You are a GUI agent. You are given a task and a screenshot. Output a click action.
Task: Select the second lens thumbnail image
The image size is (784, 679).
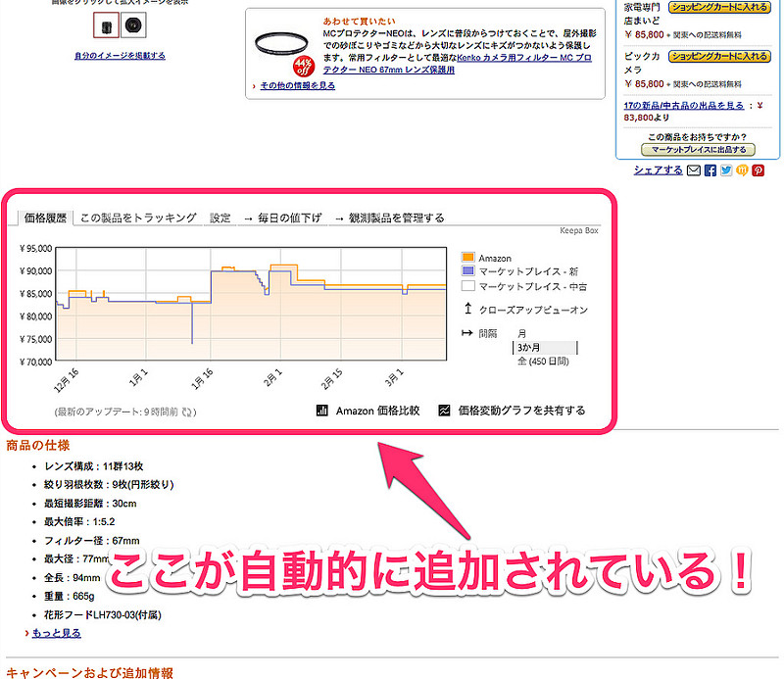134,24
